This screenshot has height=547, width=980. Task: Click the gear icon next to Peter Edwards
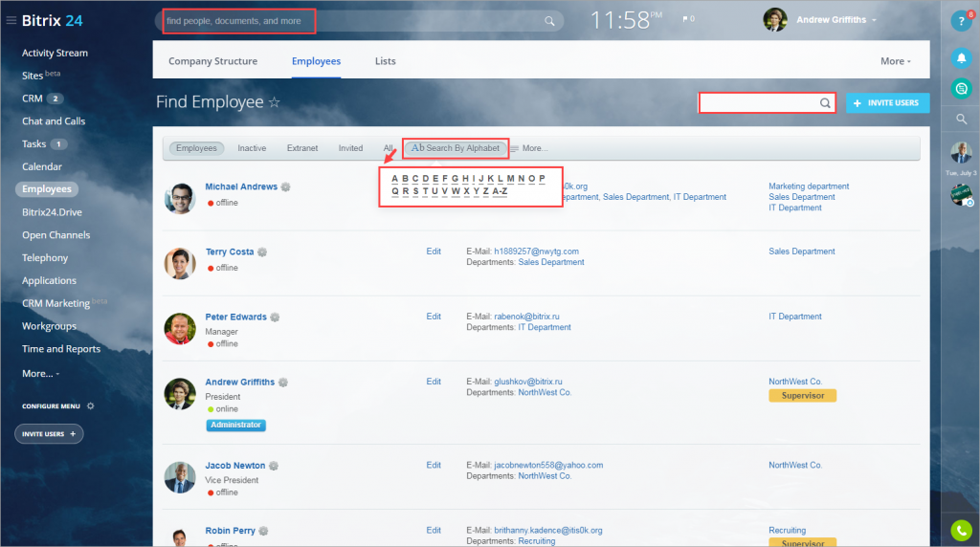pos(275,317)
